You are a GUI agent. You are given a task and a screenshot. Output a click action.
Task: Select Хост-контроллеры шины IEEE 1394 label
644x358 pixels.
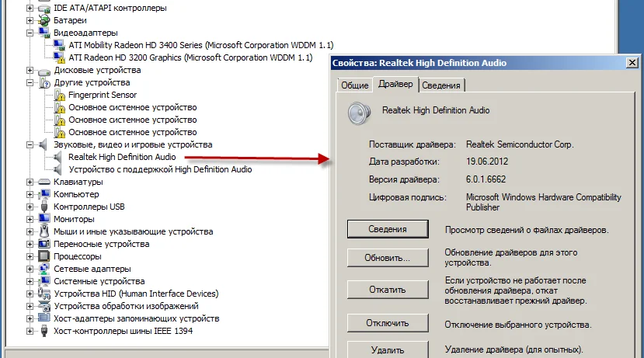click(124, 331)
